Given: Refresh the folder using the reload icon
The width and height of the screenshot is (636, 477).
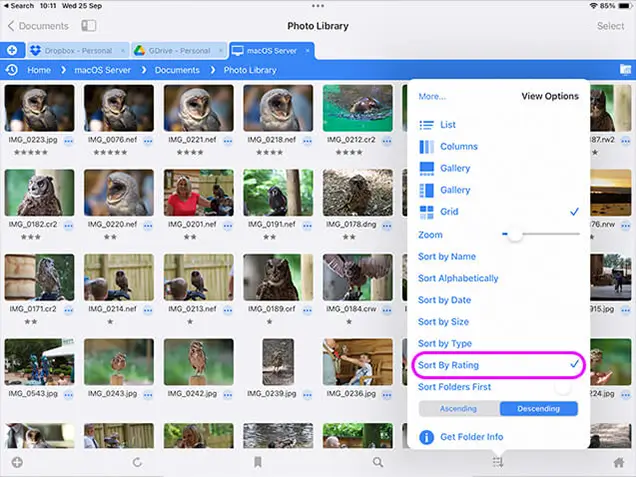Looking at the screenshot, I should coord(137,463).
